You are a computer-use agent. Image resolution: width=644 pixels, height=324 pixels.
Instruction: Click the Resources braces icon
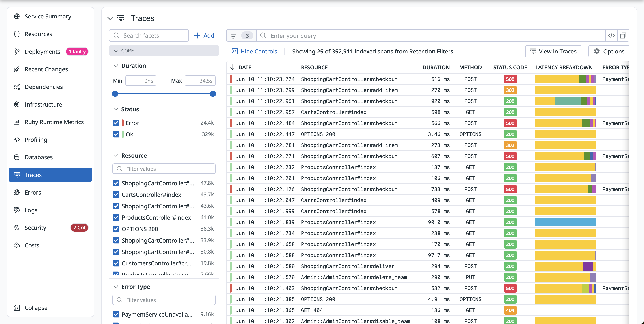[x=17, y=34]
